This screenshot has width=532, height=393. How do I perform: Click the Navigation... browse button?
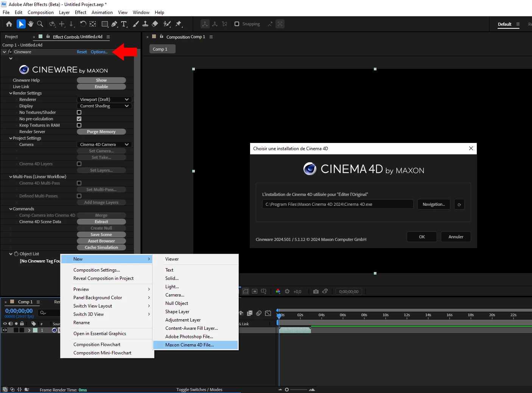coord(434,204)
